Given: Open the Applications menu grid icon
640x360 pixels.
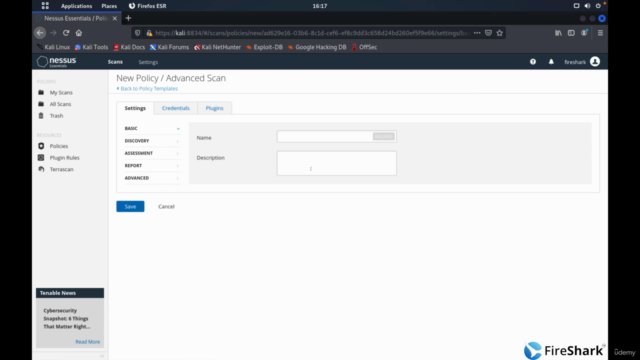Looking at the screenshot, I should click(x=45, y=6).
